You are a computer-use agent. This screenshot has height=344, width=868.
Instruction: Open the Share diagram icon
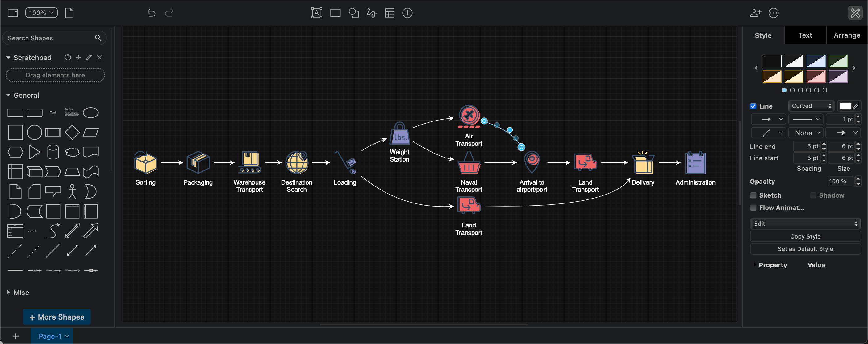pos(755,13)
